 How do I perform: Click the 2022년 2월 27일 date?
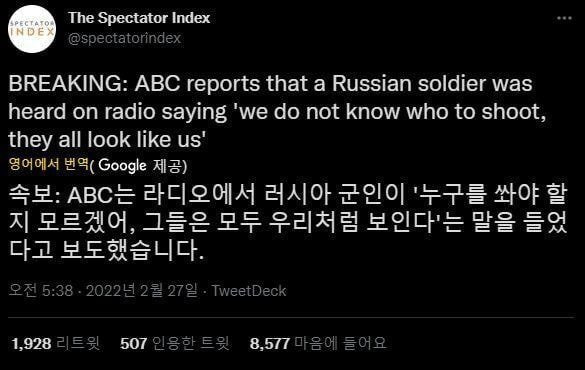[142, 291]
